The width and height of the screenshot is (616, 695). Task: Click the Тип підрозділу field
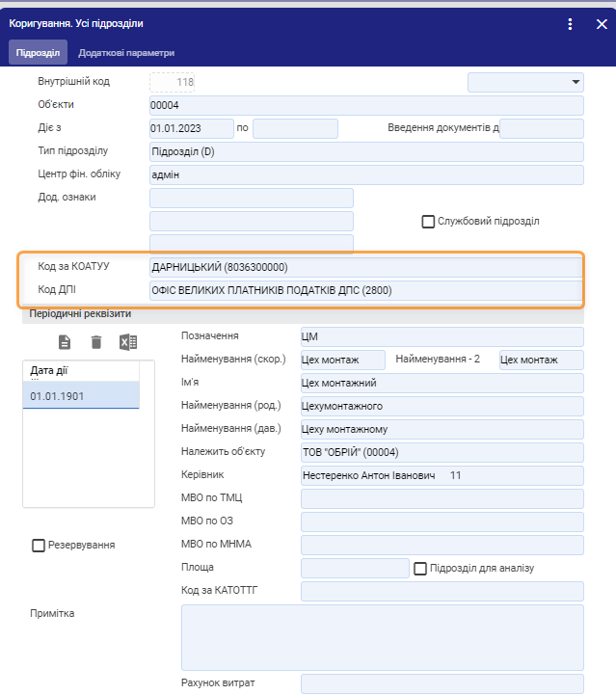(366, 151)
